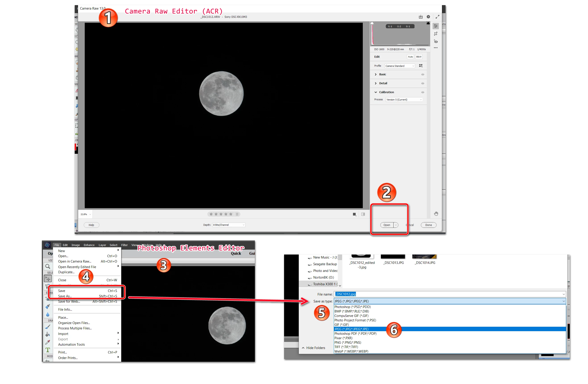Open the Camera Standard profile dropdown
Image resolution: width=588 pixels, height=384 pixels.
click(x=400, y=66)
